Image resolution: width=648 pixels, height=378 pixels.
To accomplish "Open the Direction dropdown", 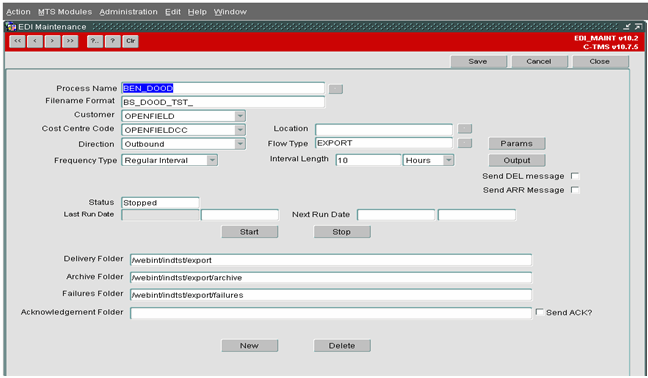I will pos(240,144).
